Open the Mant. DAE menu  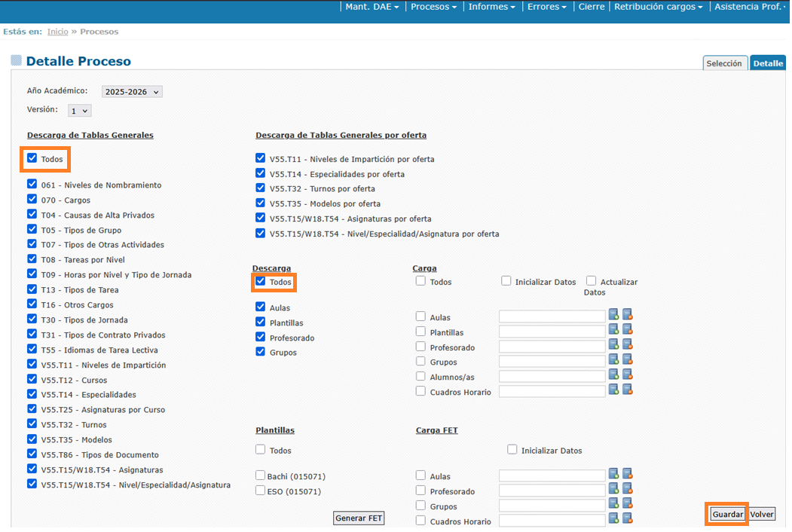[372, 7]
